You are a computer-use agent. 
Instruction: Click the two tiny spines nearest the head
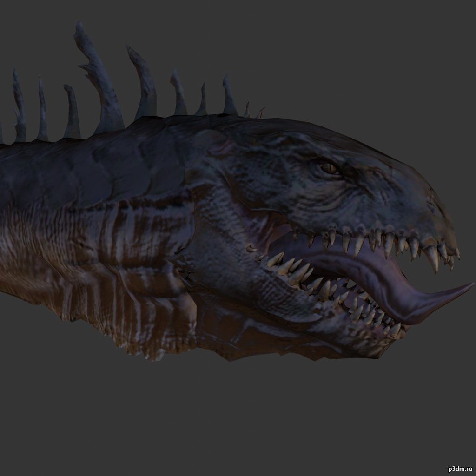[x=253, y=112]
